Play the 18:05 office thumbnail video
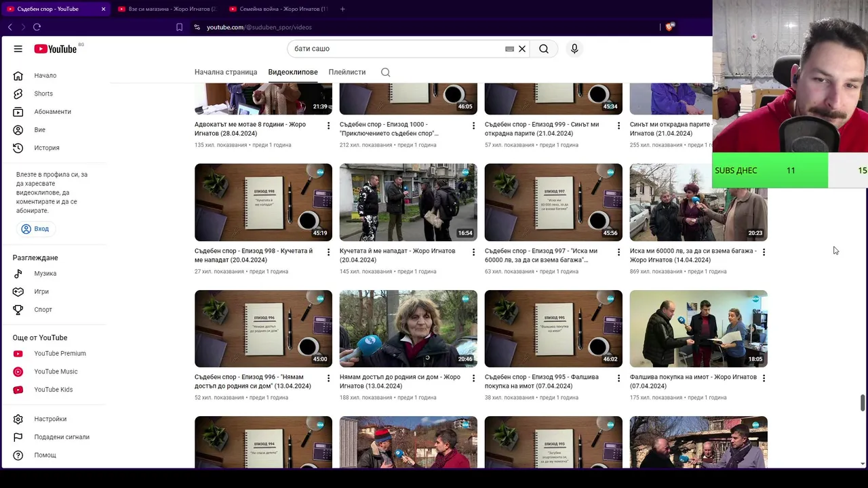 pyautogui.click(x=698, y=329)
